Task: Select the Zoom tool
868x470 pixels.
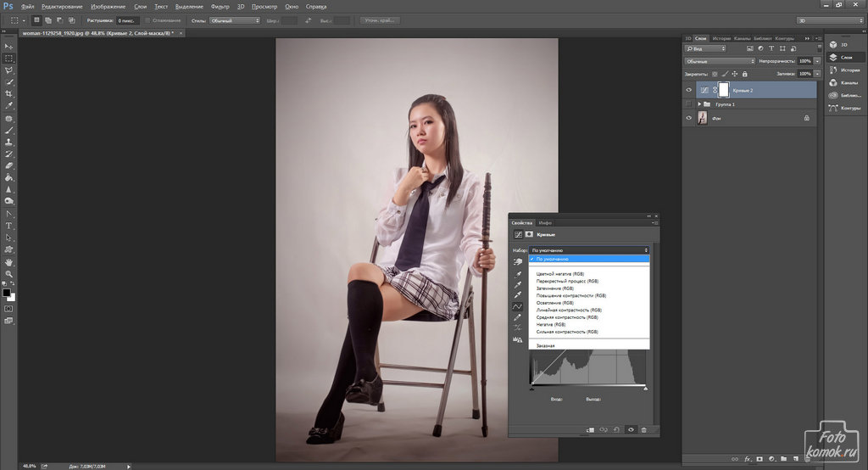Action: (x=8, y=274)
